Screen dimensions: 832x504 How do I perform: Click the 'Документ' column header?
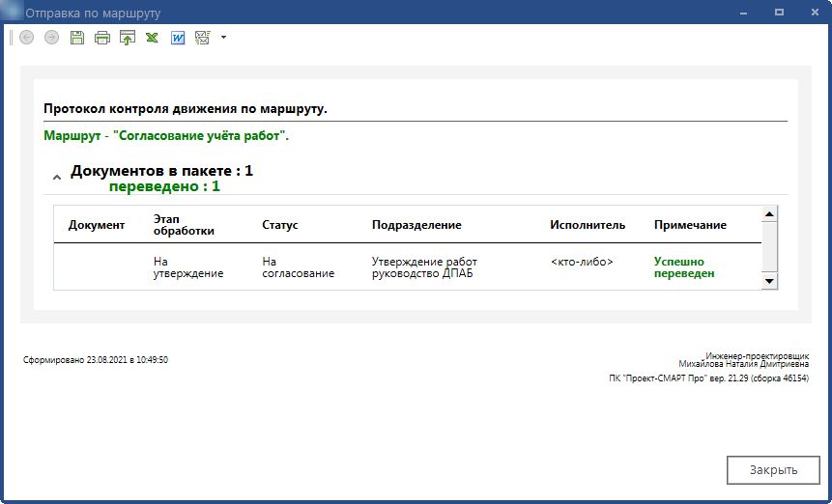[x=97, y=225]
